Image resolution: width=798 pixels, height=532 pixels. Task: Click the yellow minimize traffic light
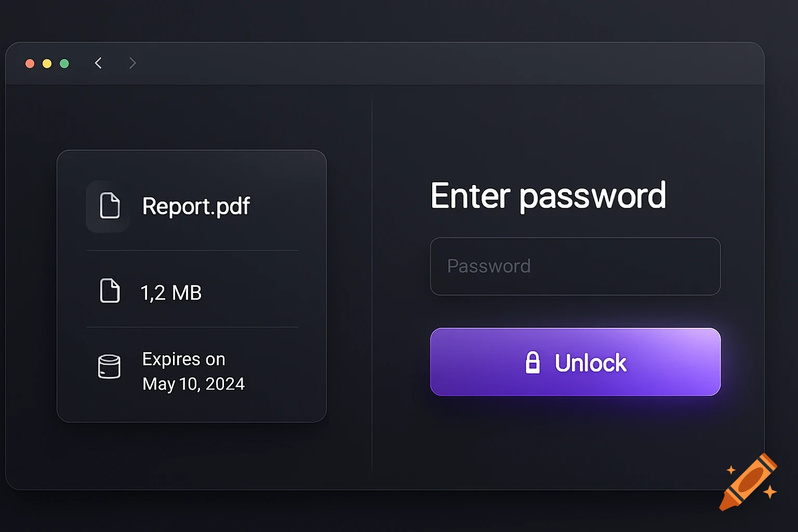[x=47, y=63]
